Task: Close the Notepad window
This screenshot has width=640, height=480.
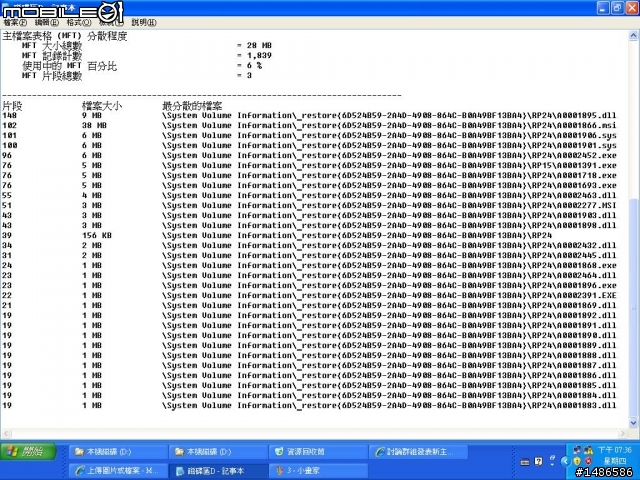Action: pos(631,7)
